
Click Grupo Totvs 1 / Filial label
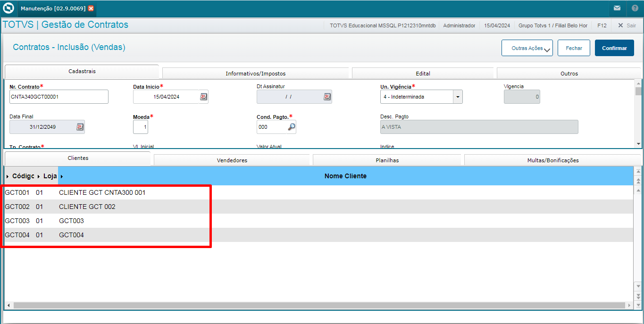[553, 25]
